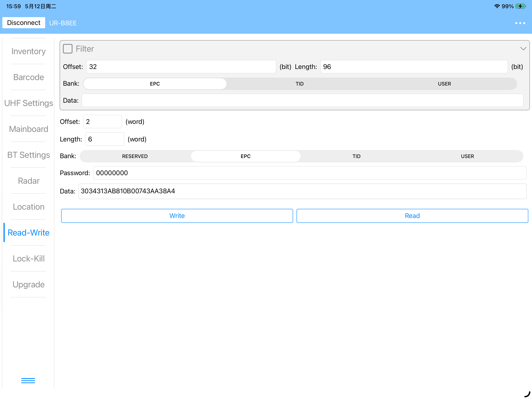Tap the hamburger menu icon in sidebar
This screenshot has width=532, height=399.
point(28,380)
